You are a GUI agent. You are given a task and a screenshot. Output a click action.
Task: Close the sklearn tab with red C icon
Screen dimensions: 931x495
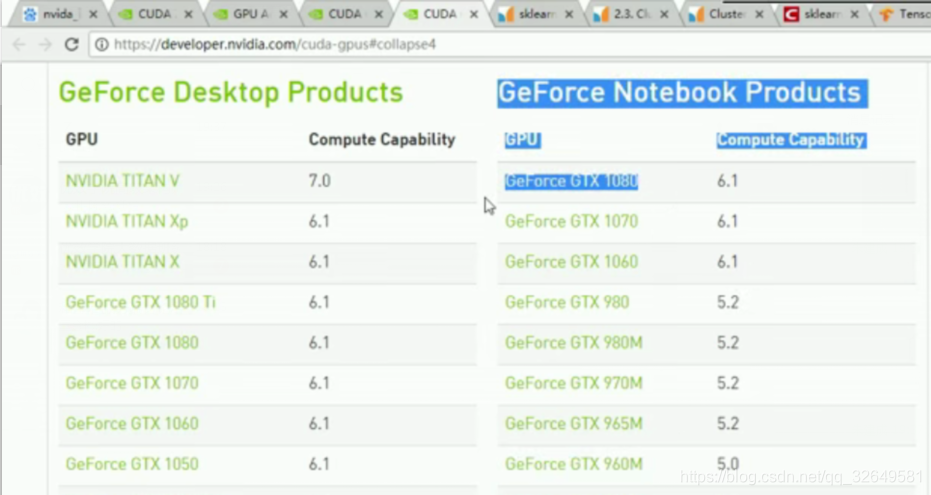tap(854, 14)
